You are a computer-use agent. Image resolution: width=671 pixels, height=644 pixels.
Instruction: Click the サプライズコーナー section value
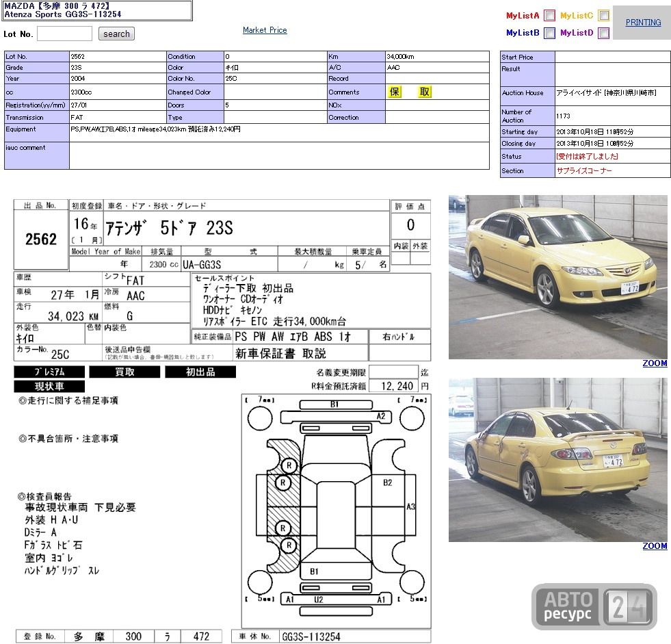click(x=584, y=170)
